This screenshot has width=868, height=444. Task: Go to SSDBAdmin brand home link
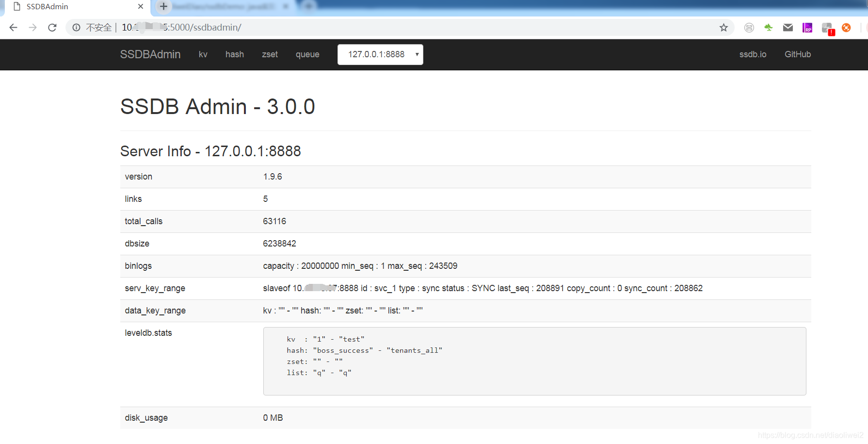[x=150, y=54]
